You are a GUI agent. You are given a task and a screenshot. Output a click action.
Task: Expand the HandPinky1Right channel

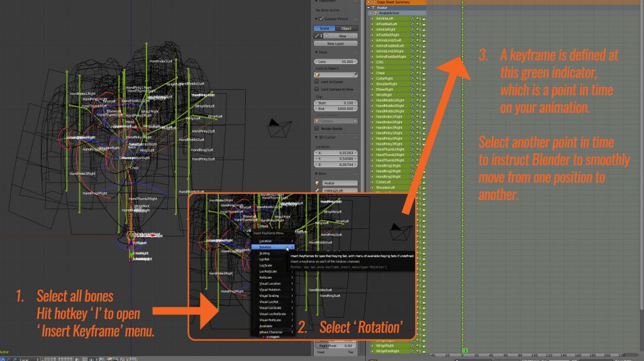[372, 133]
